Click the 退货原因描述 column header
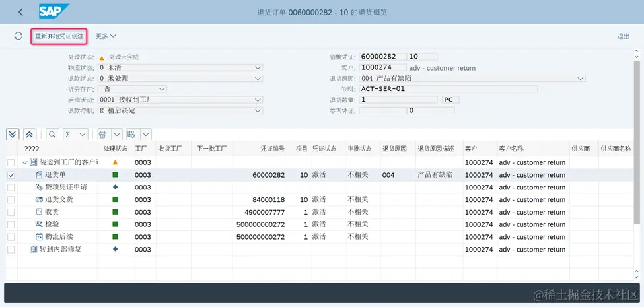Image resolution: width=644 pixels, height=307 pixels. tap(436, 149)
